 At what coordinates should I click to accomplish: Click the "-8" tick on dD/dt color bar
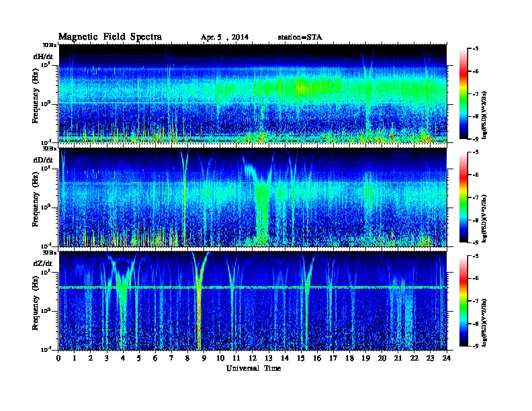[x=476, y=220]
